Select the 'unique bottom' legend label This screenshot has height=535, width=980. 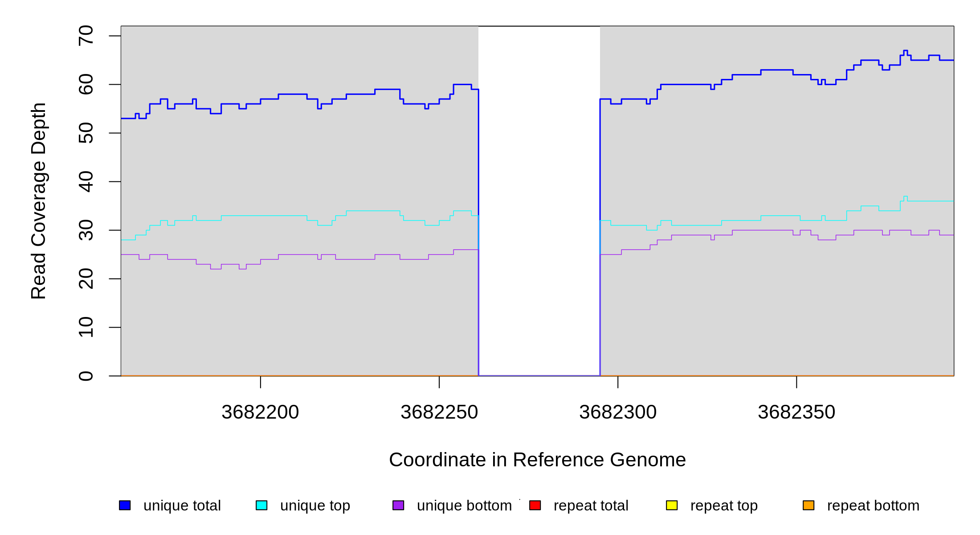464,506
